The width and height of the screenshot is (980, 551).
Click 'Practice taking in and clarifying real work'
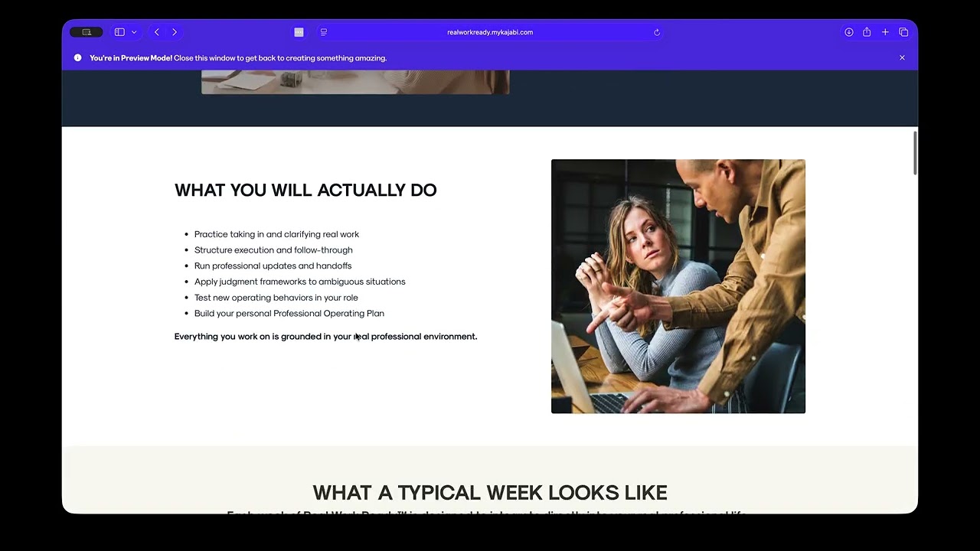(276, 234)
